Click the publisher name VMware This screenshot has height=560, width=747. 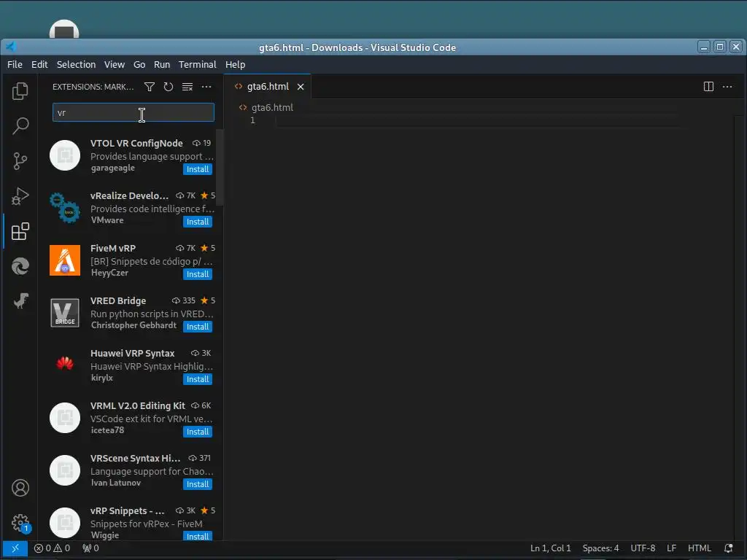[x=107, y=220]
